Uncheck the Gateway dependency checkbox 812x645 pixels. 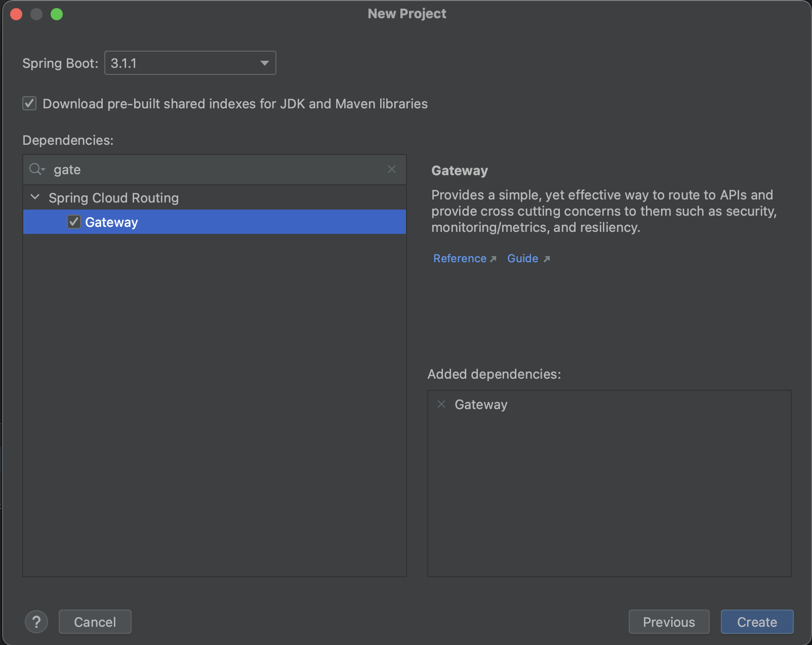click(74, 222)
